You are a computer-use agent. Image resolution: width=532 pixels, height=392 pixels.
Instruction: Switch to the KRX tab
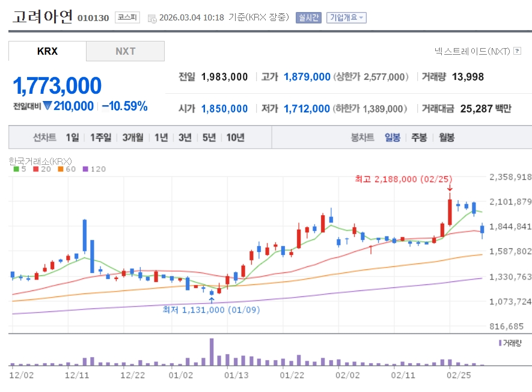pos(47,51)
